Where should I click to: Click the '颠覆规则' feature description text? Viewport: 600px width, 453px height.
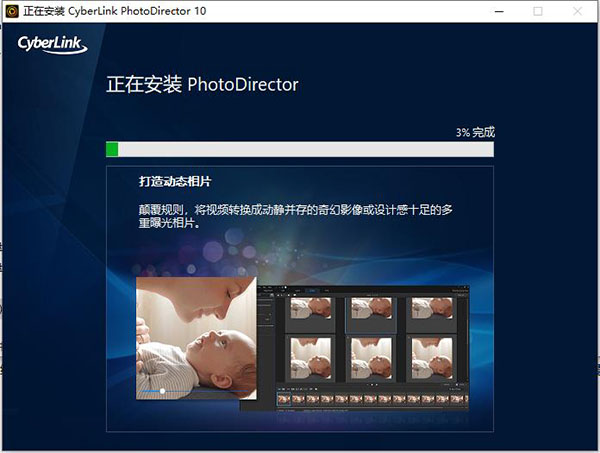[295, 216]
